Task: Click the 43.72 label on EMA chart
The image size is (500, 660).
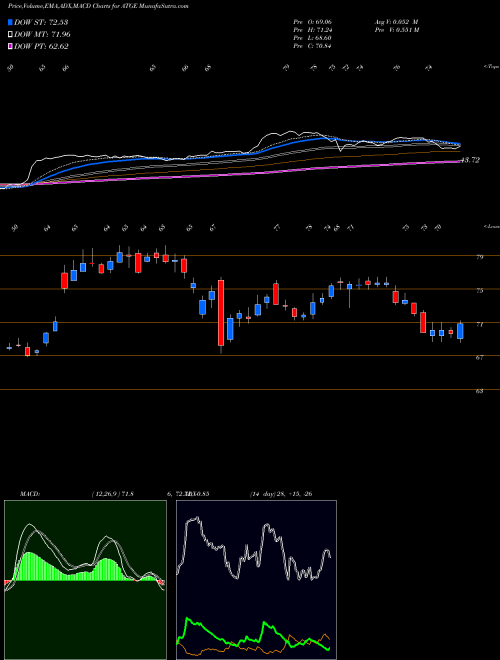Action: [470, 160]
